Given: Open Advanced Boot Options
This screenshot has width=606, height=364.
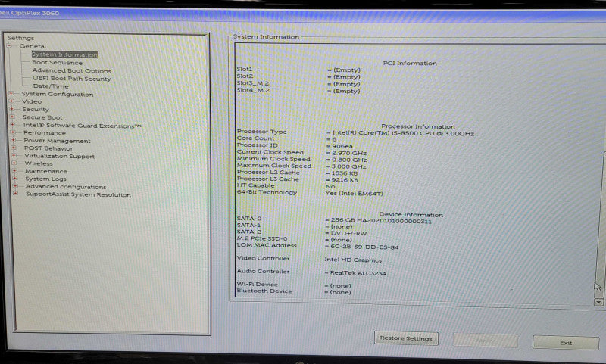Looking at the screenshot, I should point(71,70).
